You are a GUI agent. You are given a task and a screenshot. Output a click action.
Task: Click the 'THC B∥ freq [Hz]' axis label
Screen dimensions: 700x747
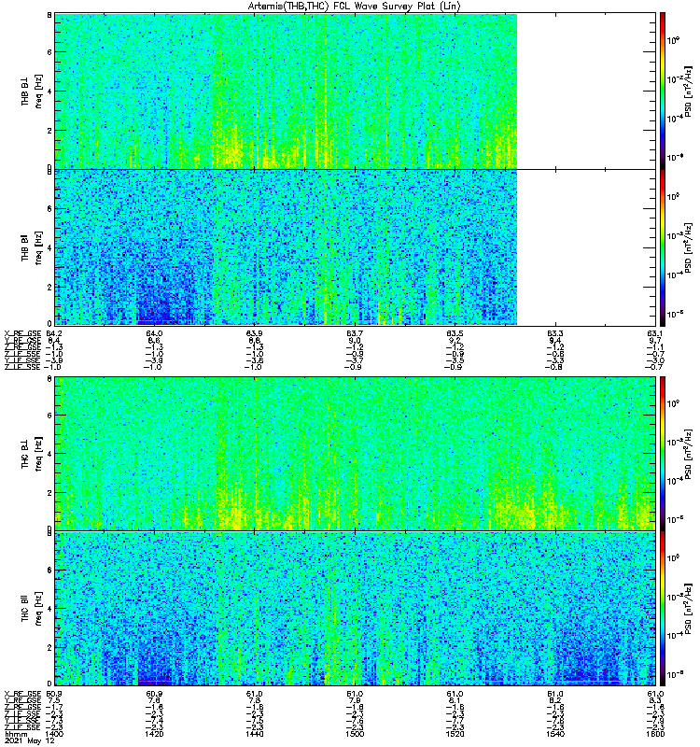(x=32, y=609)
